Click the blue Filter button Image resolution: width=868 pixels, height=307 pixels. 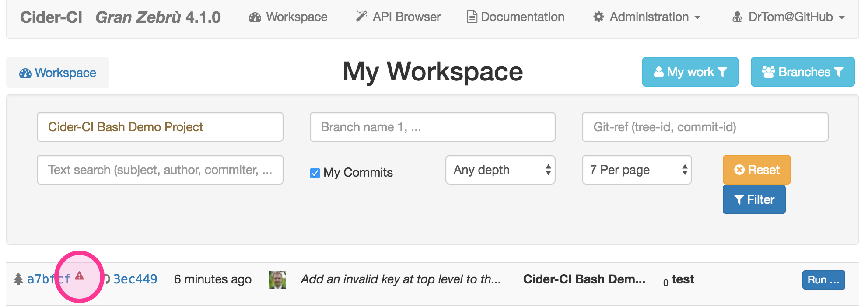click(x=754, y=199)
